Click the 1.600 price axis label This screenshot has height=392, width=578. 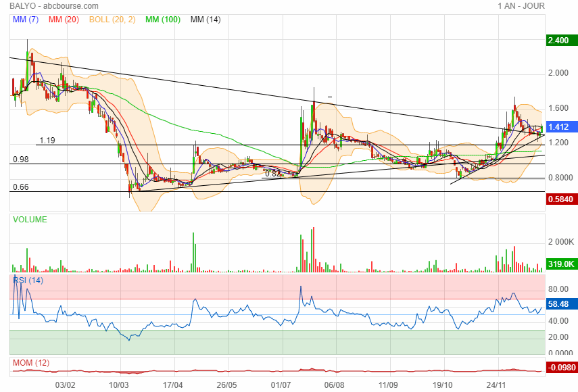pyautogui.click(x=558, y=108)
